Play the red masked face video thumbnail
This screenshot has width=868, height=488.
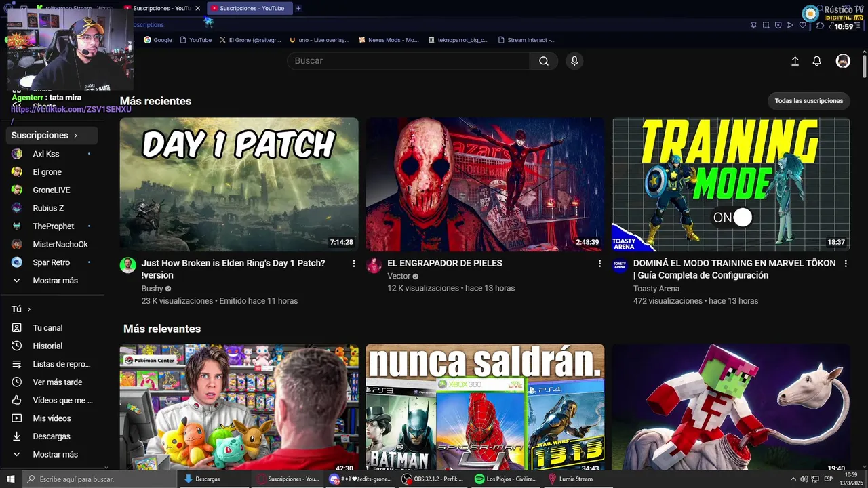point(485,184)
